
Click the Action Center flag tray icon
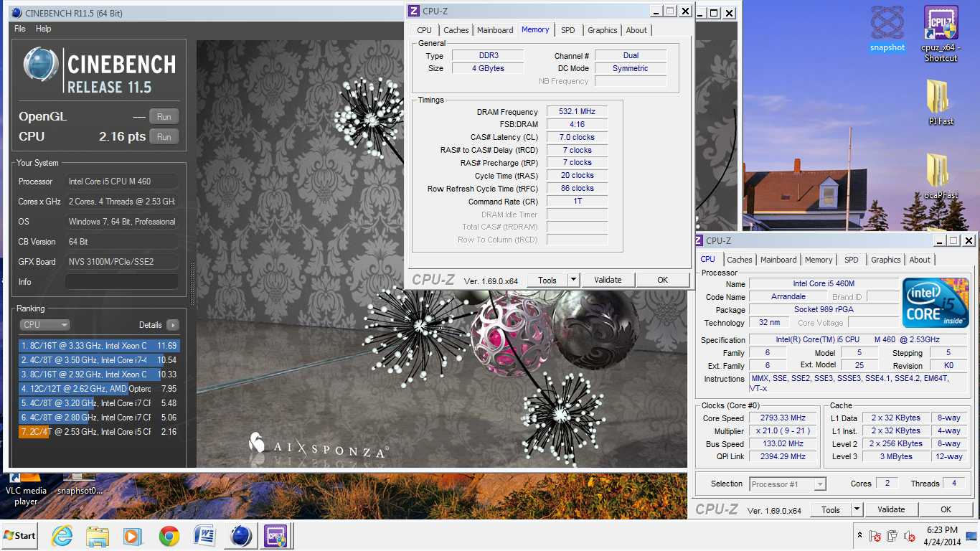875,536
